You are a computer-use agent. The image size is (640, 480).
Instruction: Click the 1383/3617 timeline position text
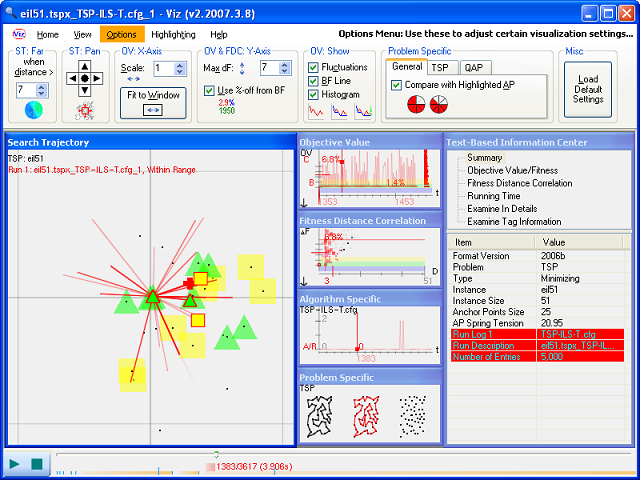click(x=254, y=467)
